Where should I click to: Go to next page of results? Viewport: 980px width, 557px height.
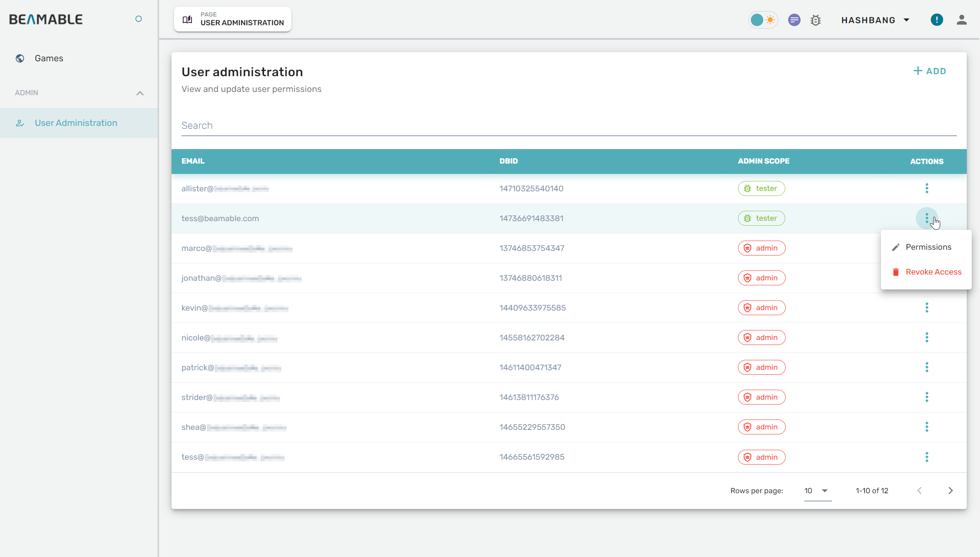click(951, 491)
